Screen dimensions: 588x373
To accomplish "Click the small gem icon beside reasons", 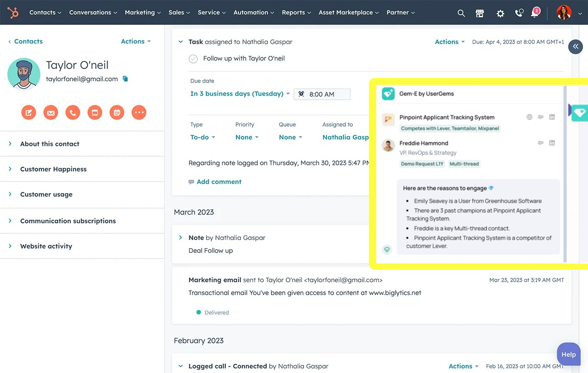I will point(387,250).
